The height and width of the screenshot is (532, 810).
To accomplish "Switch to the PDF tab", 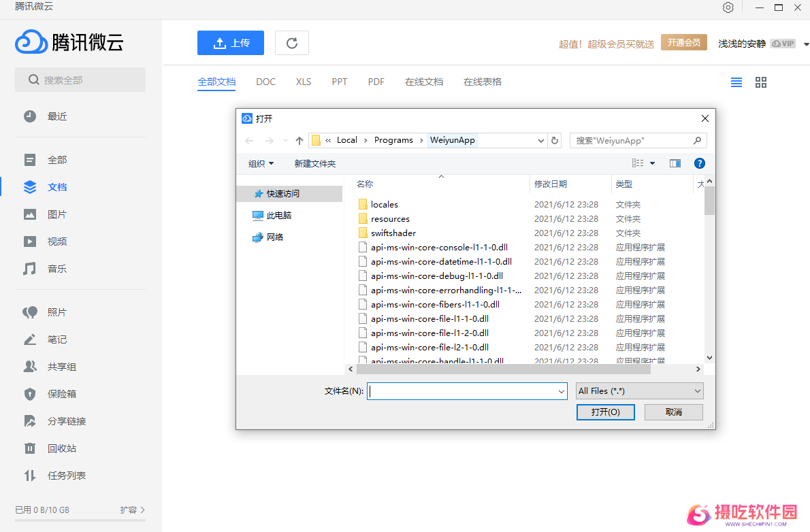I will pos(376,82).
